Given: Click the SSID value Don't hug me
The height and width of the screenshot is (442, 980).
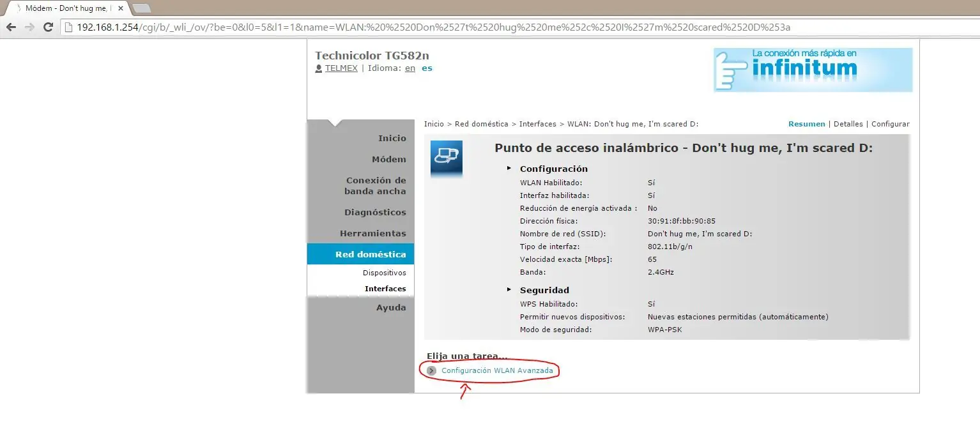Looking at the screenshot, I should point(700,234).
